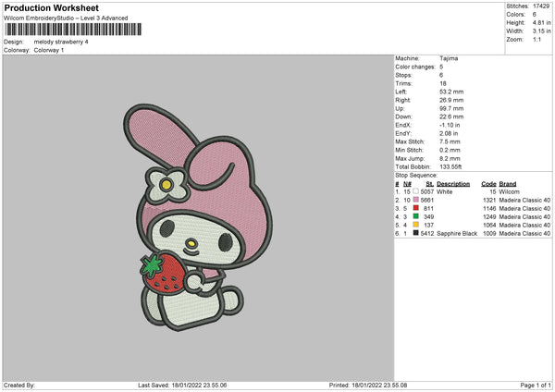Click the 'White' description in row 1
The image size is (555, 392).
(445, 191)
